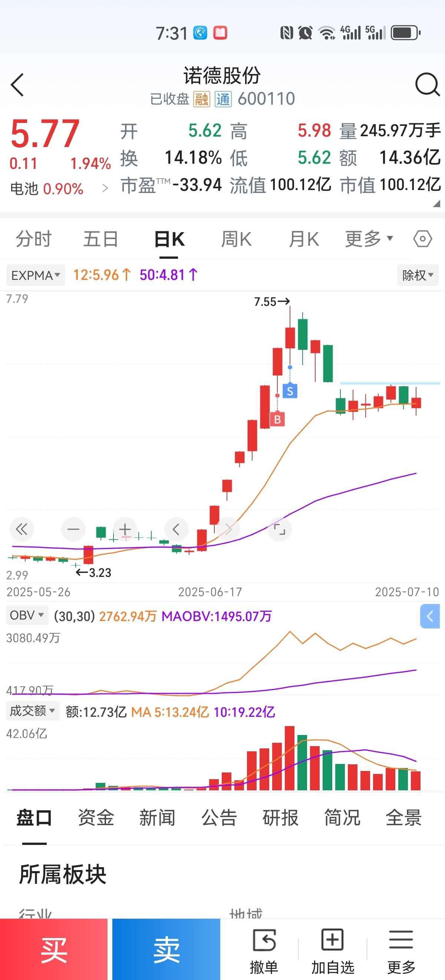Select the 日K chart tab
Screen dimensions: 445x980
click(169, 239)
